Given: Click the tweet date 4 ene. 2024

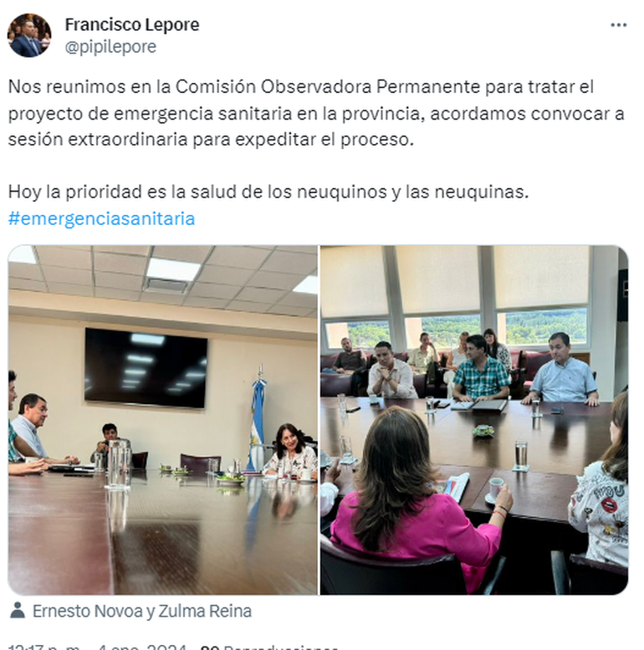Looking at the screenshot, I should pyautogui.click(x=141, y=647).
